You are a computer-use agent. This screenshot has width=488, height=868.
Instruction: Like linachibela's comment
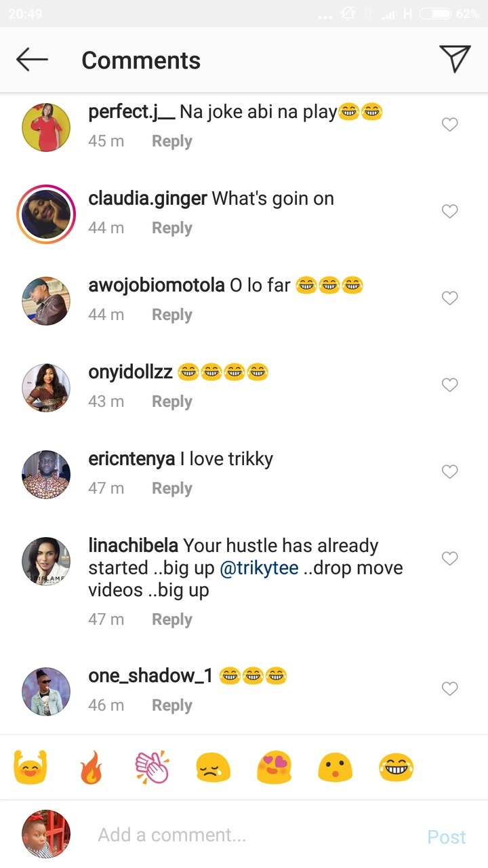coord(450,559)
